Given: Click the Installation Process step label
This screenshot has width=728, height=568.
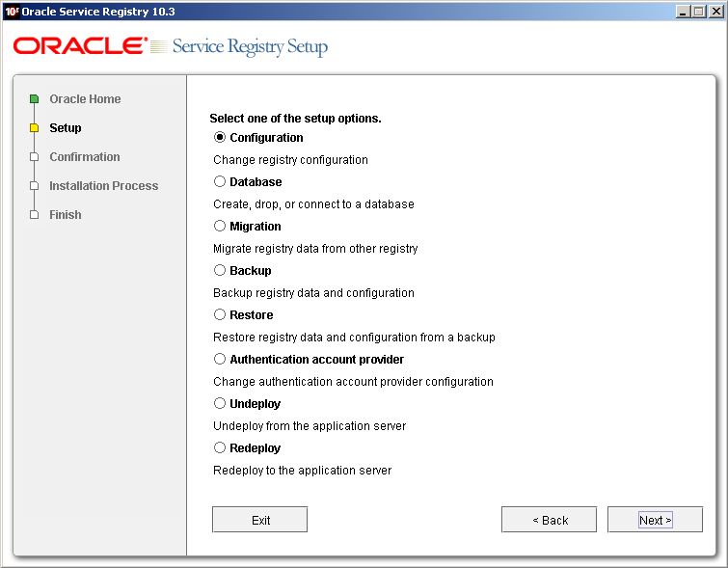Looking at the screenshot, I should (104, 186).
